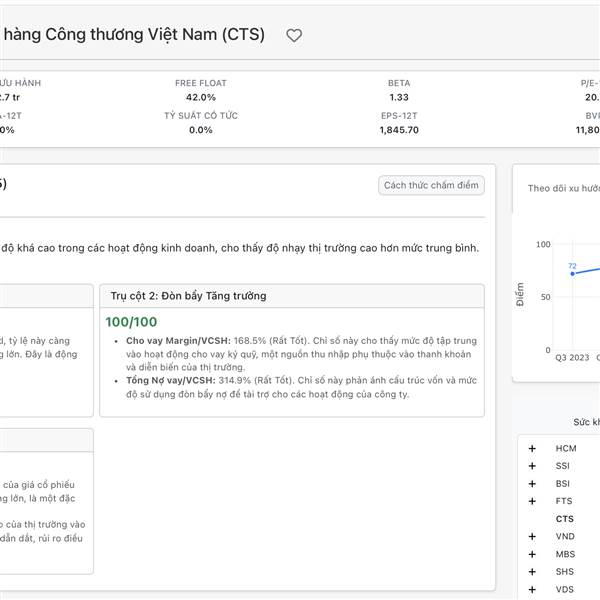
Task: Add VDS with its plus icon
Action: coord(532,589)
